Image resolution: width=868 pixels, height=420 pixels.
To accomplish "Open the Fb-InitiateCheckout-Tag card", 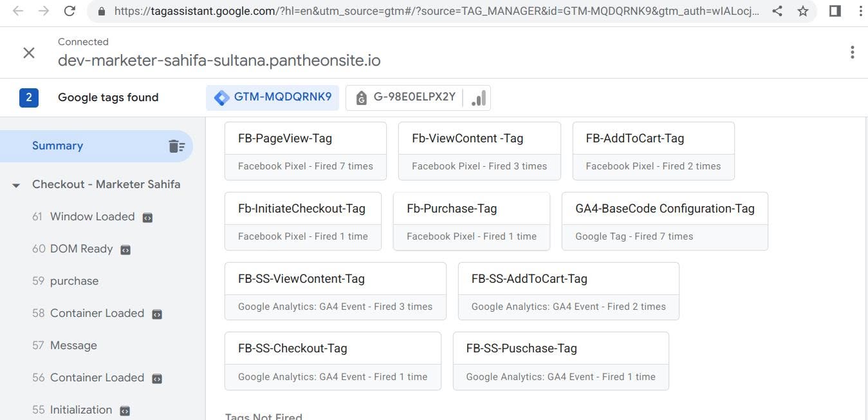I will point(303,221).
